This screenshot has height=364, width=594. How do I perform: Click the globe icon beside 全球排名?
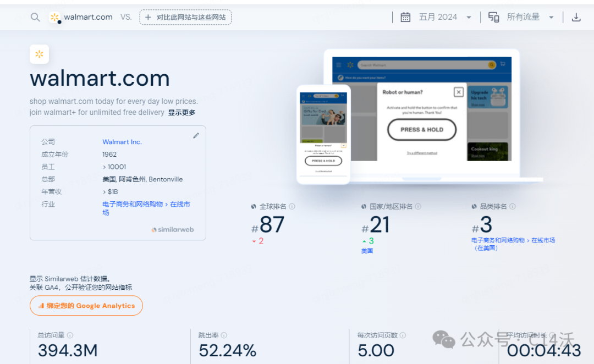click(254, 206)
